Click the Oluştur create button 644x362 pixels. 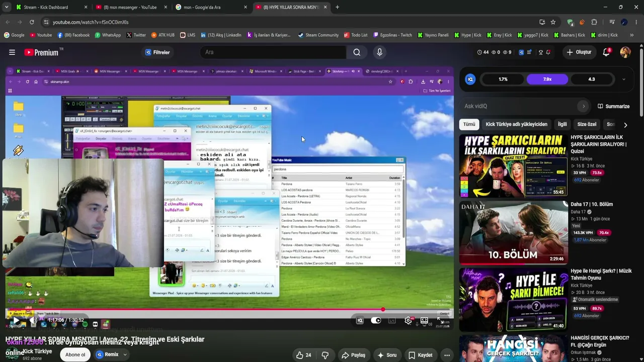579,52
